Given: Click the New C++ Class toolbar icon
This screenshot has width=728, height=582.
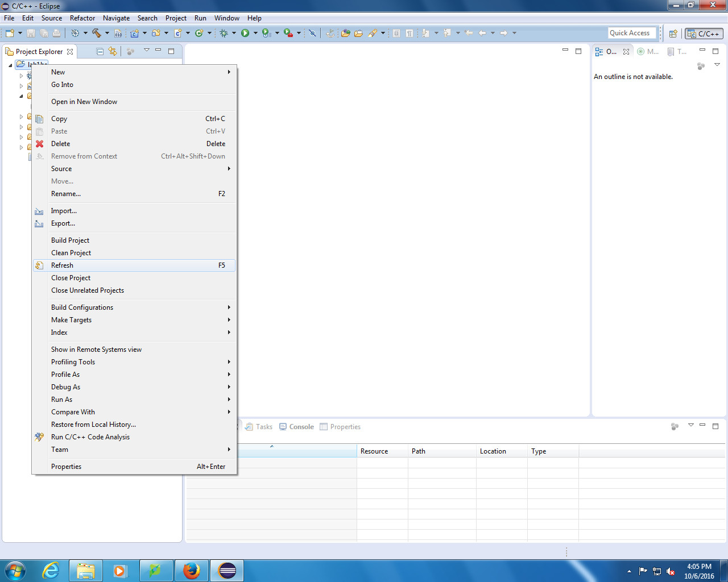Looking at the screenshot, I should coord(199,33).
